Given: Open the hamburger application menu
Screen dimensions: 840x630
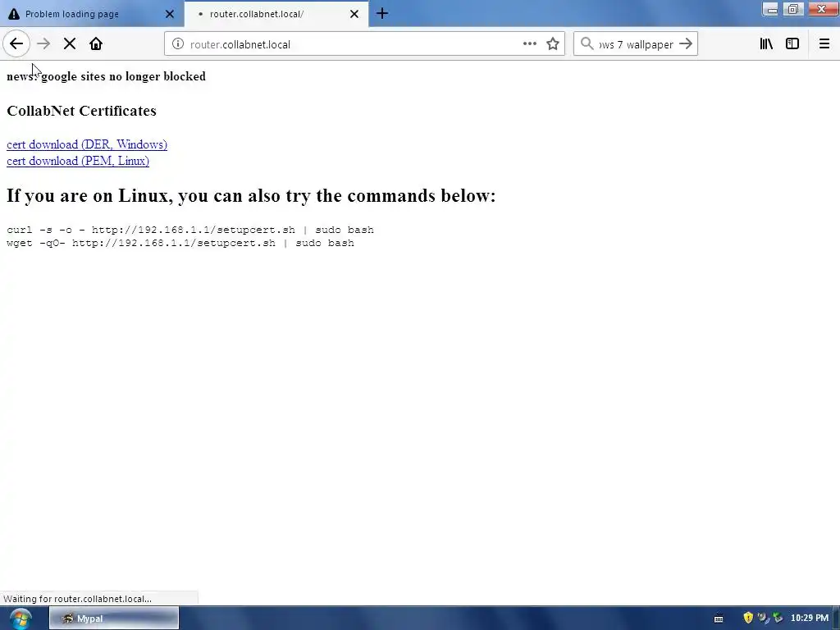Looking at the screenshot, I should pyautogui.click(x=824, y=44).
